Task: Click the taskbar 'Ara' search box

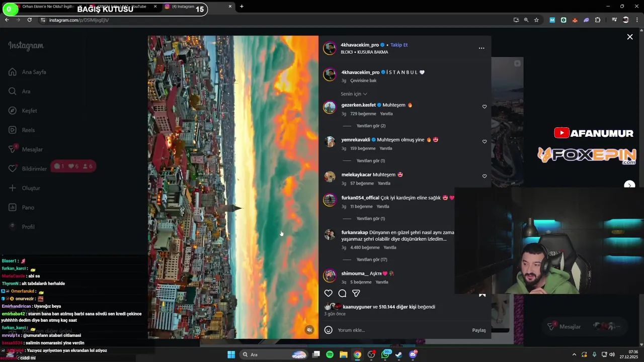Action: point(273,354)
